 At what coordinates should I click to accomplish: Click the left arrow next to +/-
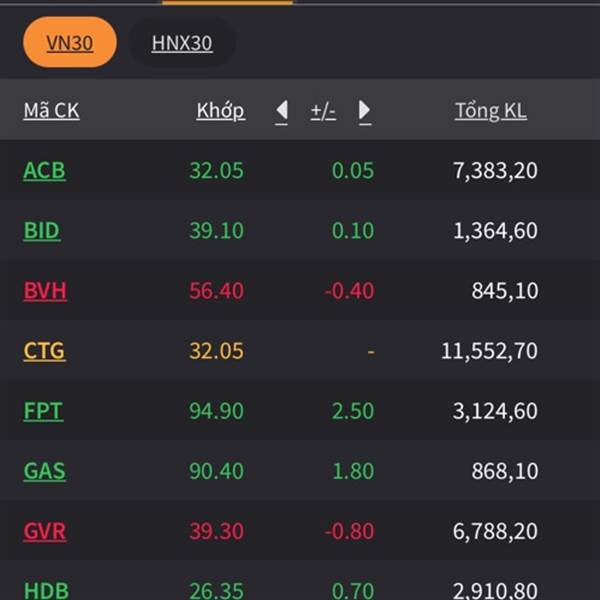[x=282, y=111]
